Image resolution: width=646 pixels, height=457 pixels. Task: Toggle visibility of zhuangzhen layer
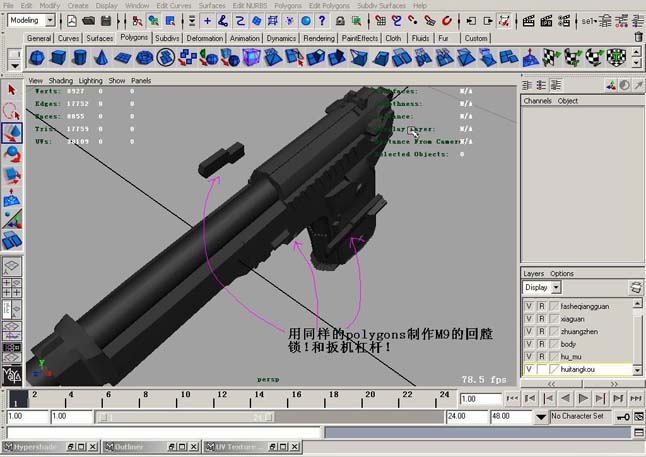click(529, 331)
